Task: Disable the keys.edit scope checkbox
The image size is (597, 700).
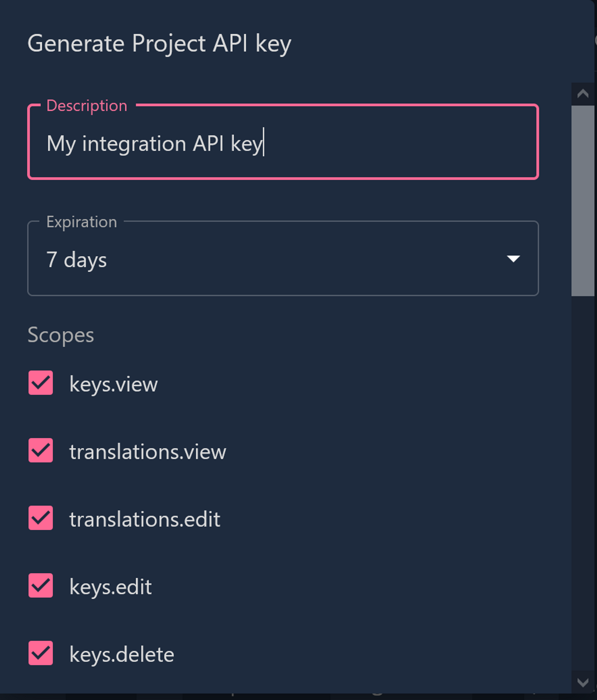Action: coord(40,586)
